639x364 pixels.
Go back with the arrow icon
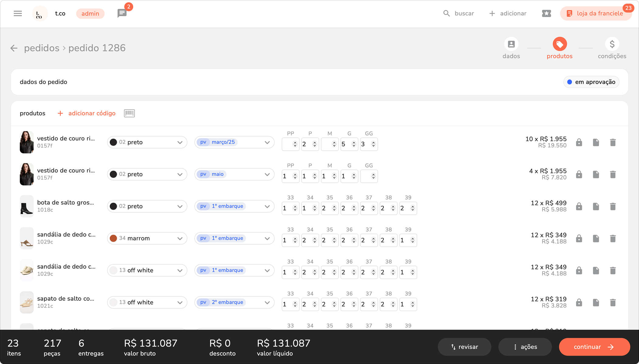point(14,48)
